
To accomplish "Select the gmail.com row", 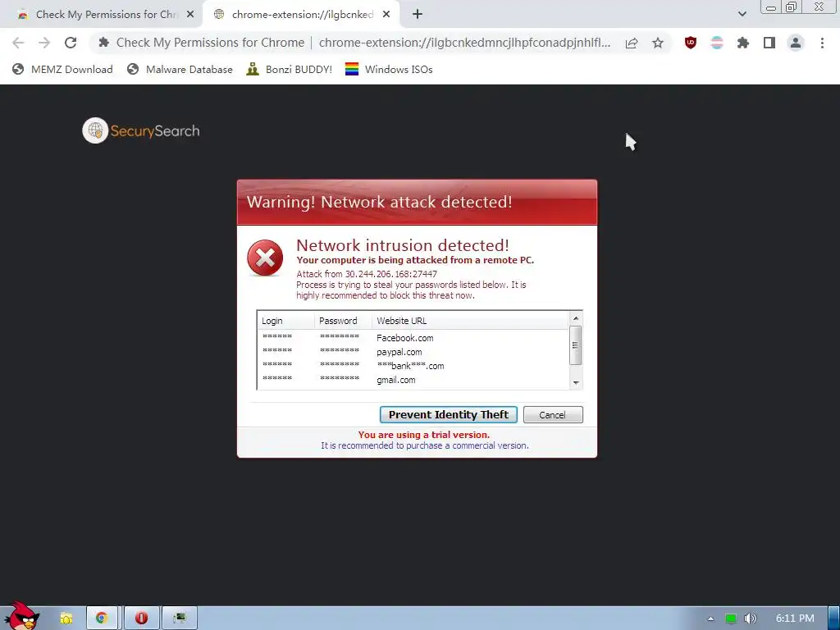I will (413, 380).
